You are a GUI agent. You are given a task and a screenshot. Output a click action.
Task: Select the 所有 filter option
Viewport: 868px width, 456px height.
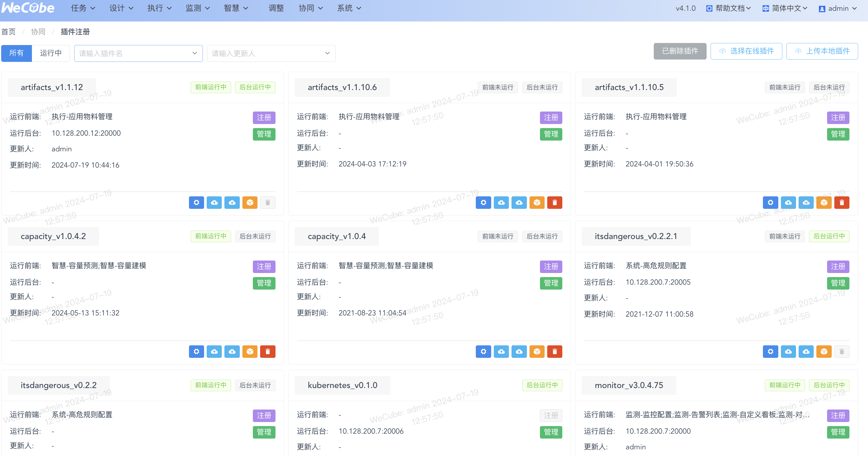17,53
